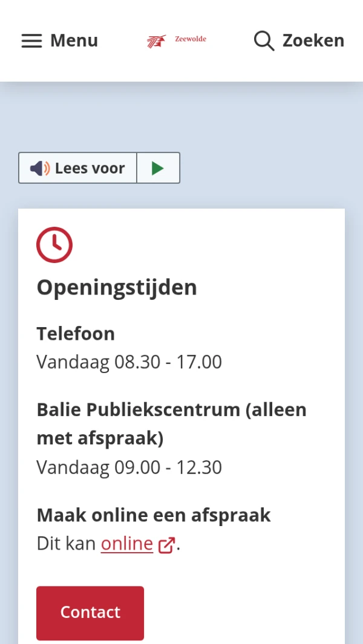Click the Menu label in header
Viewport: 363px width, 644px height.
pos(74,41)
